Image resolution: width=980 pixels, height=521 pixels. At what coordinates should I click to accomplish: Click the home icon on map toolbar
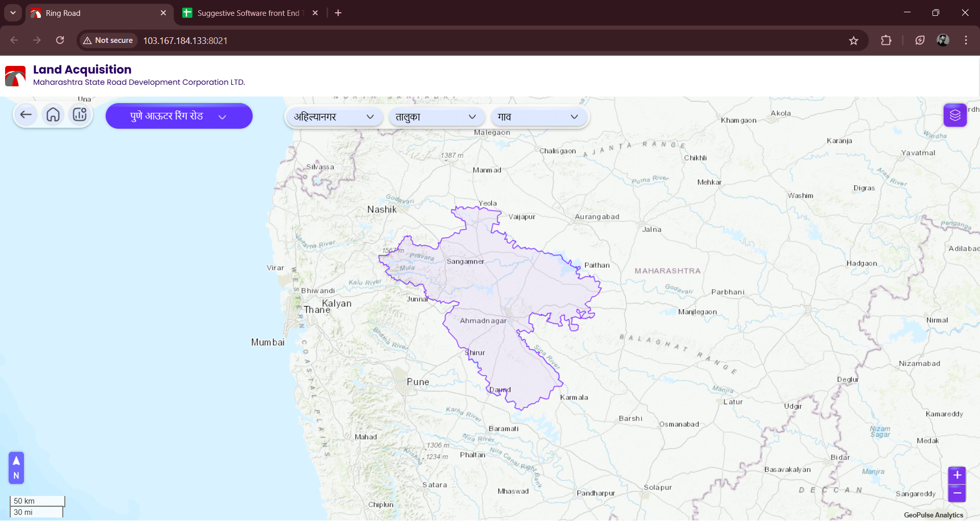click(53, 115)
